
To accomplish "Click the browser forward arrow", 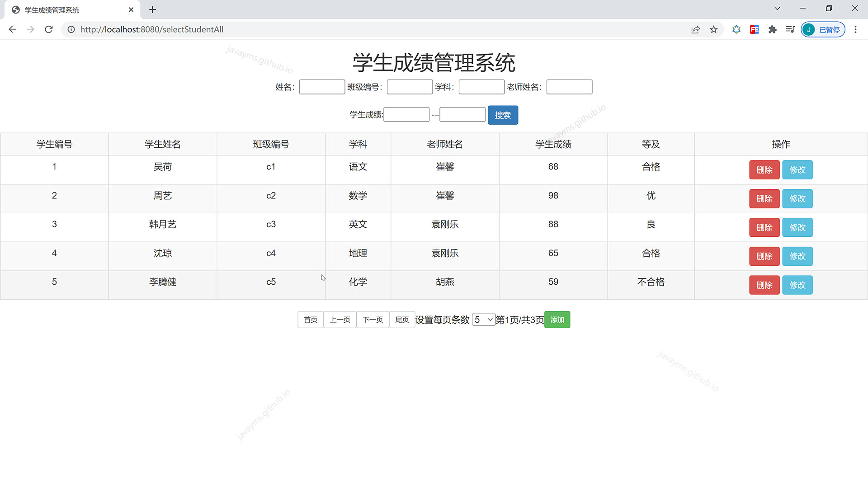I will coord(30,29).
